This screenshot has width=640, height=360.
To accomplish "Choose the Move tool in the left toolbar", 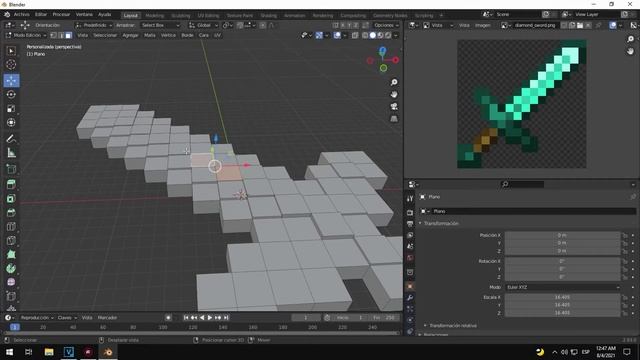I will coord(11,80).
